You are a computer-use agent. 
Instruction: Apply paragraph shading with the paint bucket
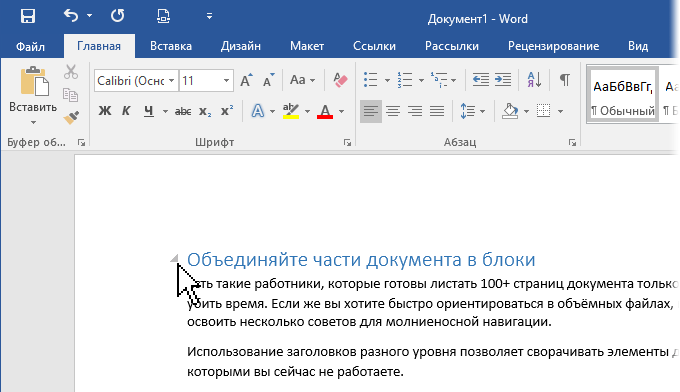pyautogui.click(x=510, y=111)
